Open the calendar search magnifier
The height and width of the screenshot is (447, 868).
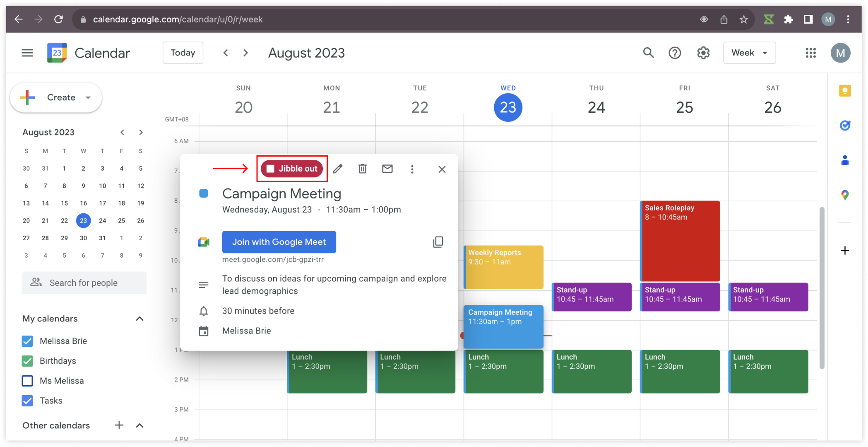point(648,53)
